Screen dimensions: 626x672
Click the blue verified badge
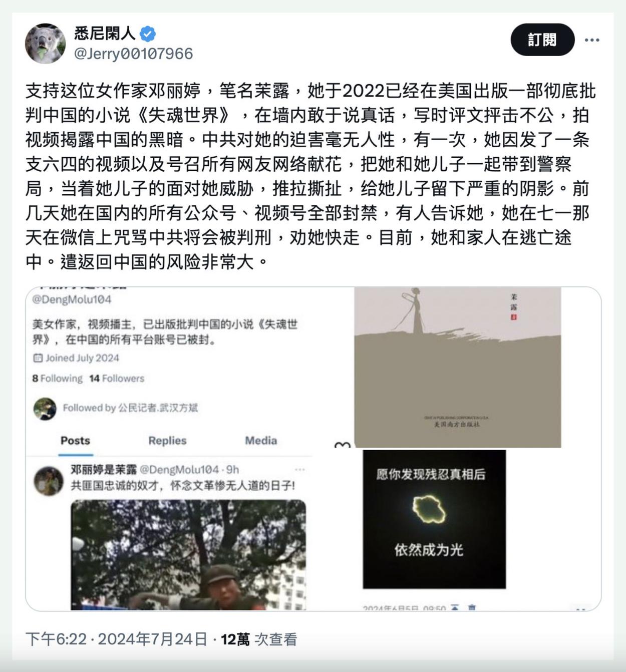point(148,34)
